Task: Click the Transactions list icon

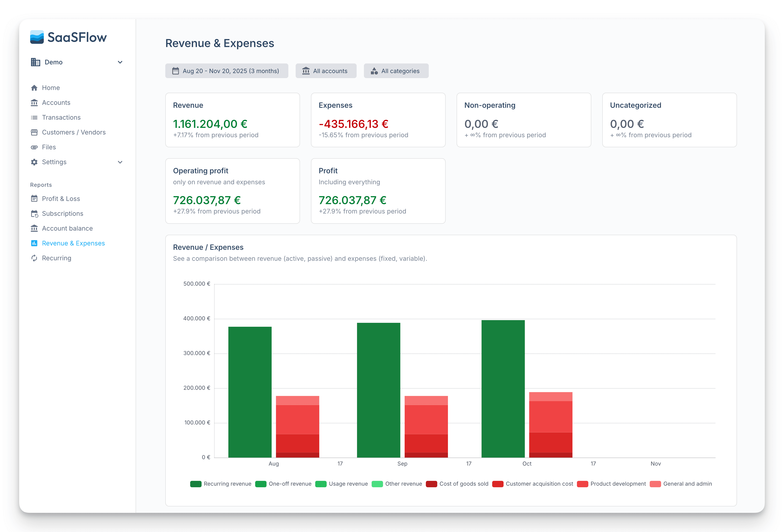Action: [34, 117]
